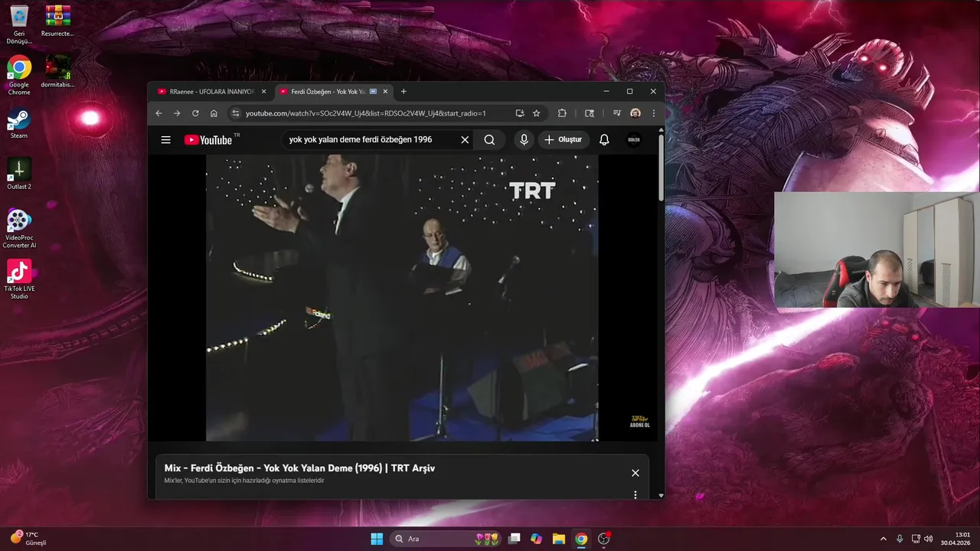Open weather widget 17°C Güneşli

pyautogui.click(x=29, y=539)
